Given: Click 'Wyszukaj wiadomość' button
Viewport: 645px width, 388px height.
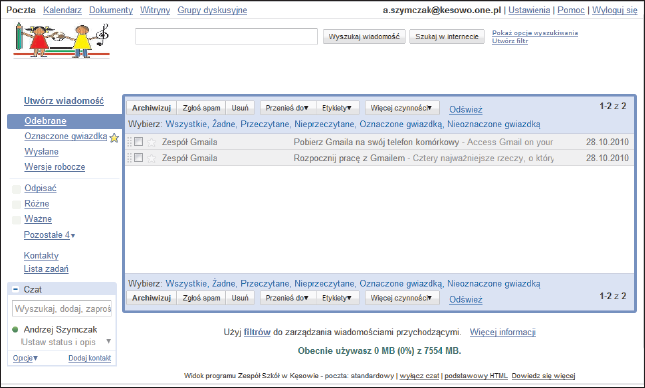Looking at the screenshot, I should (x=364, y=36).
